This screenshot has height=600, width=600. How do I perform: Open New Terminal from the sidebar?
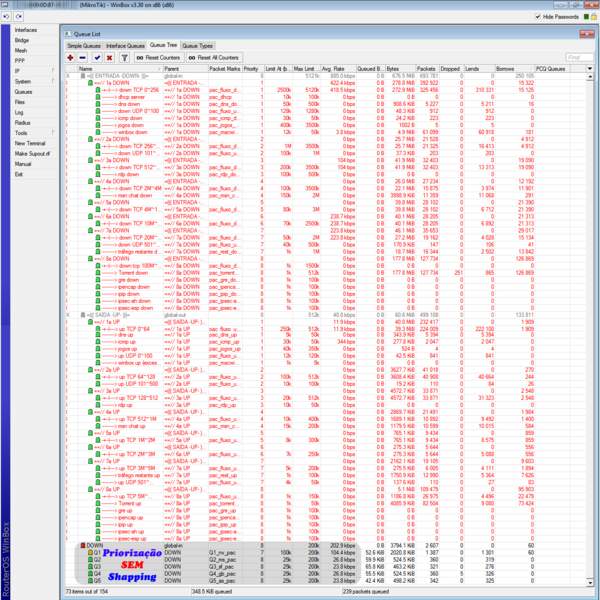pos(30,143)
